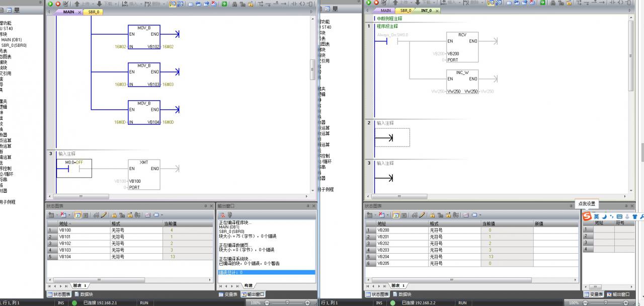The image size is (644, 306).
Task: Click lock icon in right window toolbar
Action: [553, 3]
